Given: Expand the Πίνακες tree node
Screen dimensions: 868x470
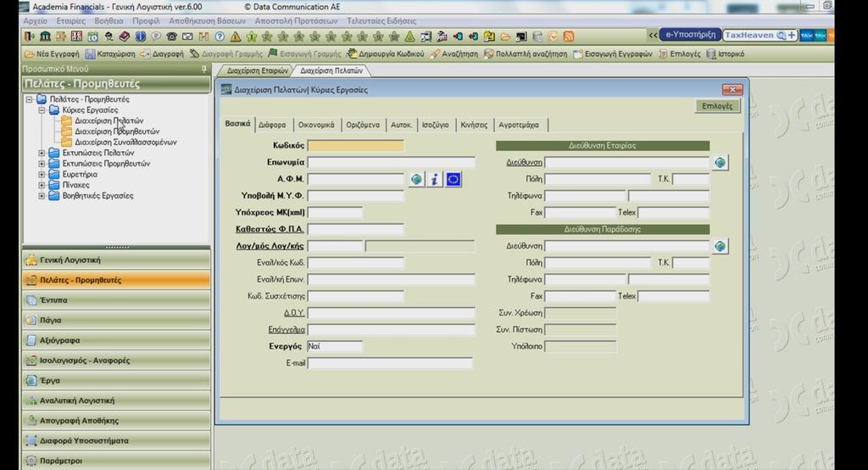Looking at the screenshot, I should click(42, 185).
